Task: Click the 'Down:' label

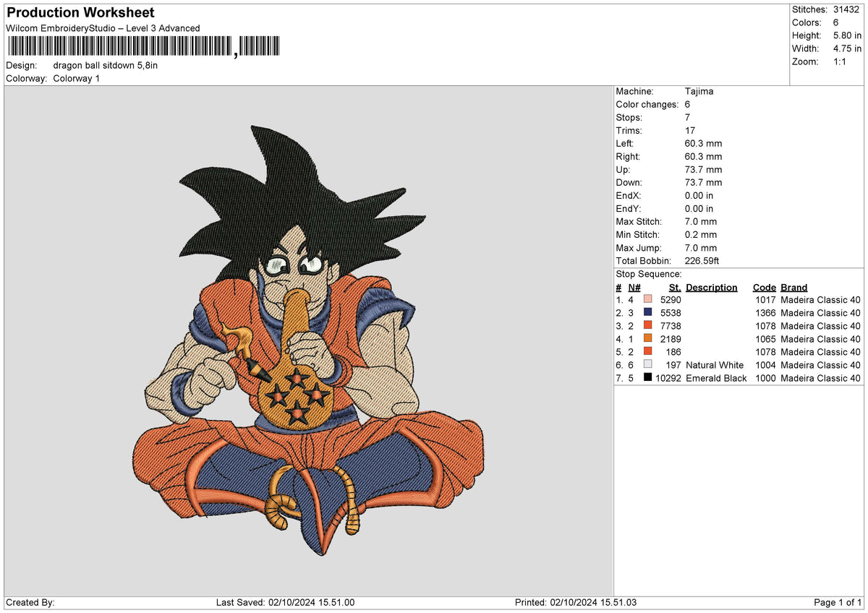Action: point(629,182)
